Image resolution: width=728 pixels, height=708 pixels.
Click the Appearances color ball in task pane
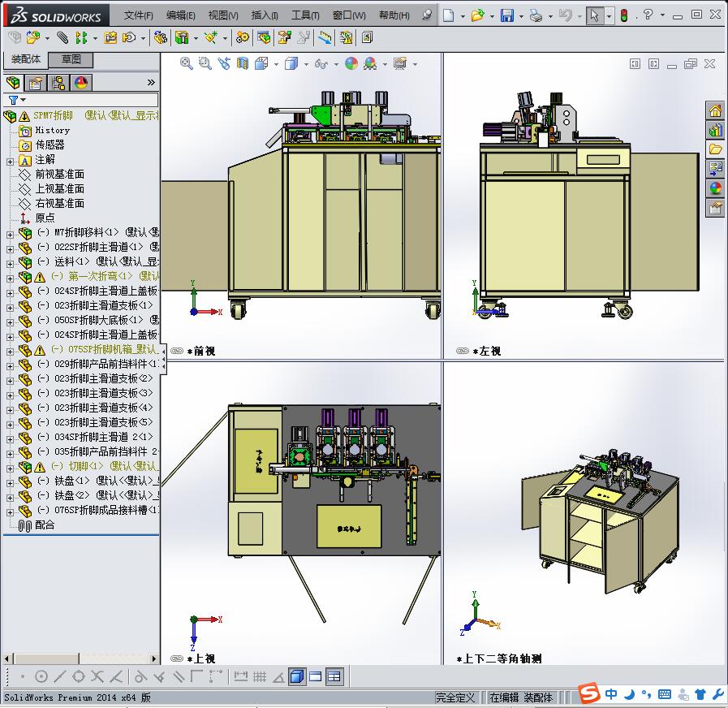[x=715, y=188]
